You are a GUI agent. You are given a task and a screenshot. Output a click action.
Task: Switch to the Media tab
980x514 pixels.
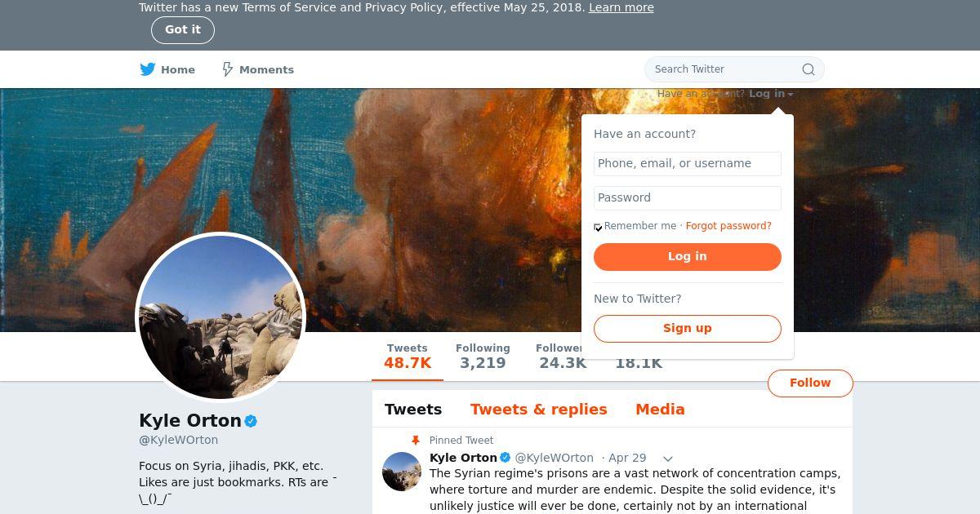[x=660, y=410]
